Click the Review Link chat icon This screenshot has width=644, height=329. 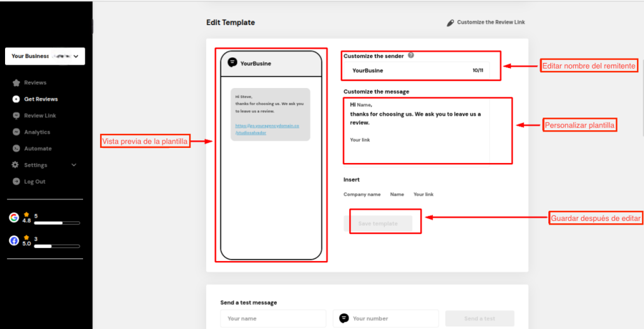[x=16, y=116]
